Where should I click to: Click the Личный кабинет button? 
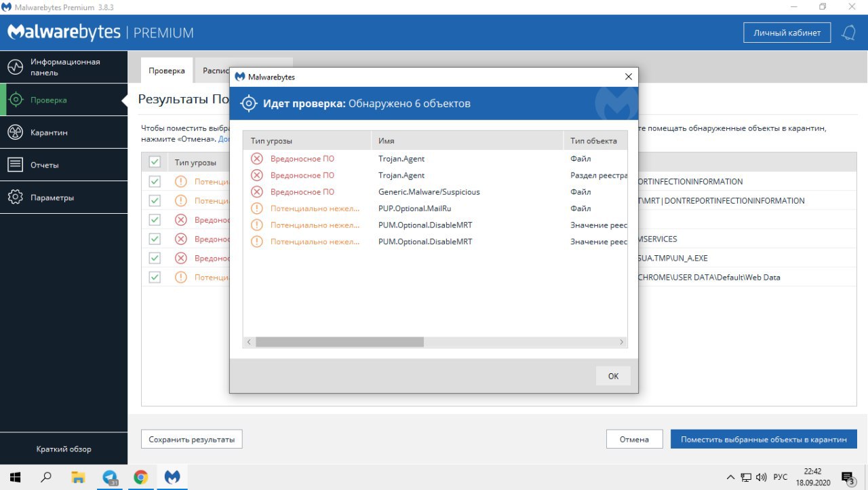pyautogui.click(x=787, y=33)
